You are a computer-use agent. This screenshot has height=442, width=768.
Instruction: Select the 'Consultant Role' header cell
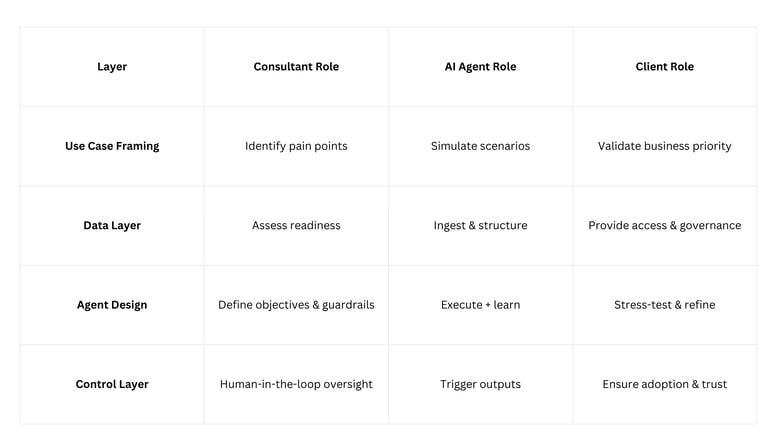pyautogui.click(x=296, y=67)
